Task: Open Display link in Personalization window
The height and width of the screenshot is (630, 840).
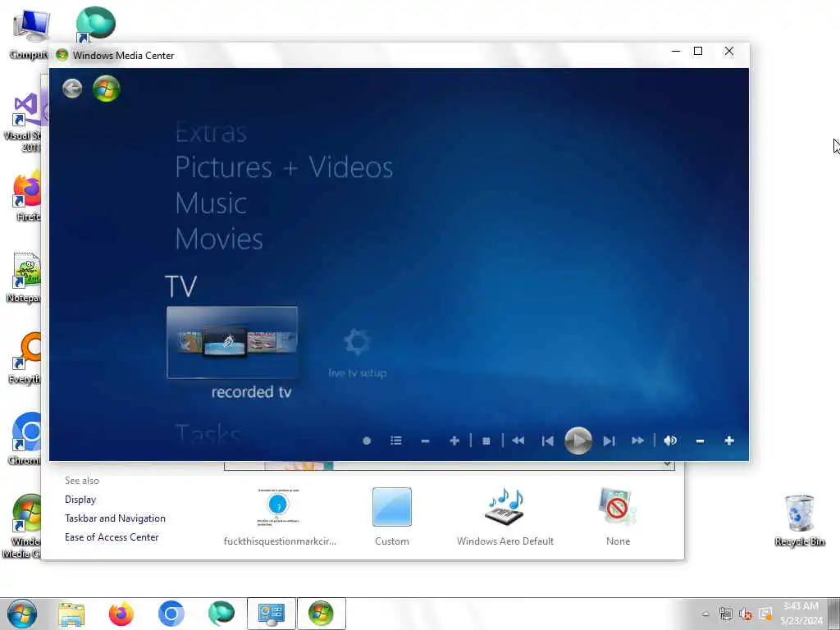Action: click(80, 500)
